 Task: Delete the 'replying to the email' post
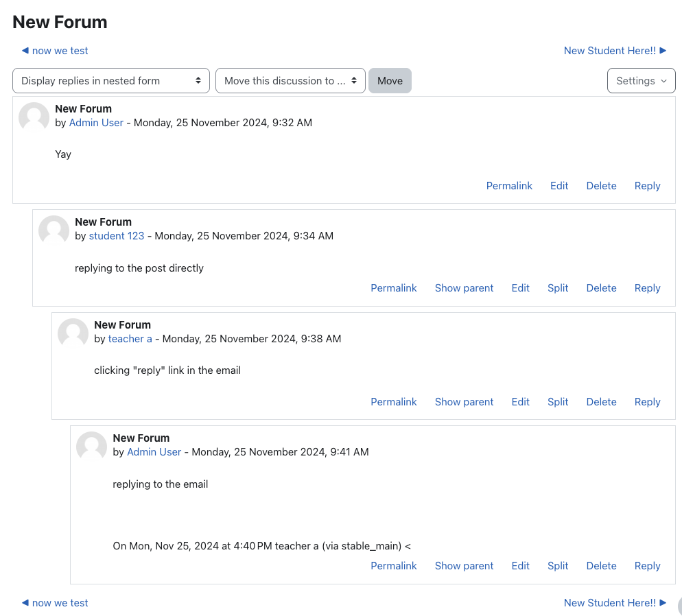[601, 566]
